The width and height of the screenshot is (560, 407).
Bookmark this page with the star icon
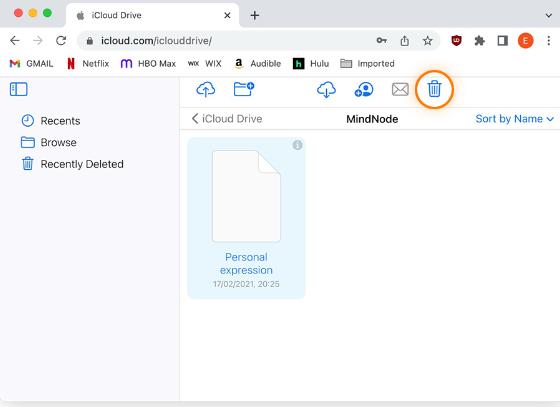(428, 41)
